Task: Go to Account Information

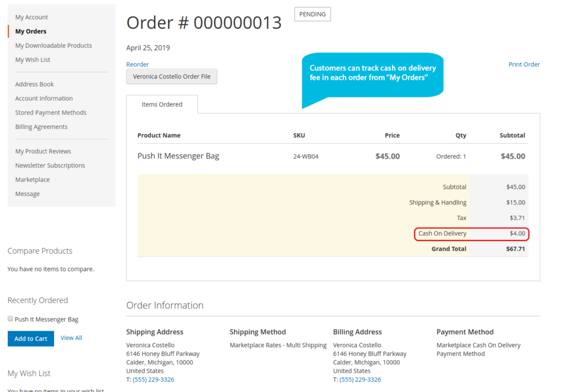Action: [x=44, y=98]
